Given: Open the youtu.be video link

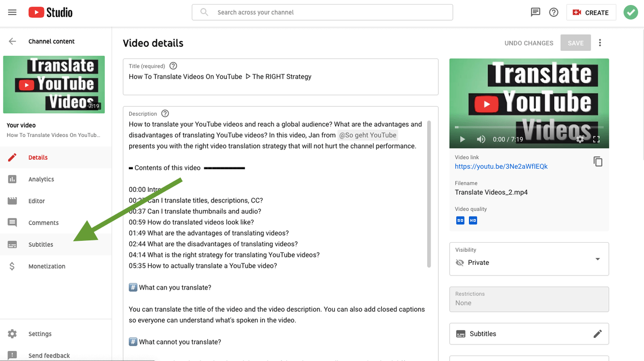Looking at the screenshot, I should click(x=501, y=166).
